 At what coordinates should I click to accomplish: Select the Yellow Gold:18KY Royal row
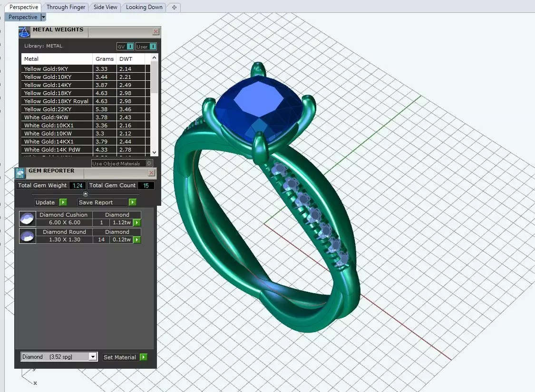[x=86, y=101]
